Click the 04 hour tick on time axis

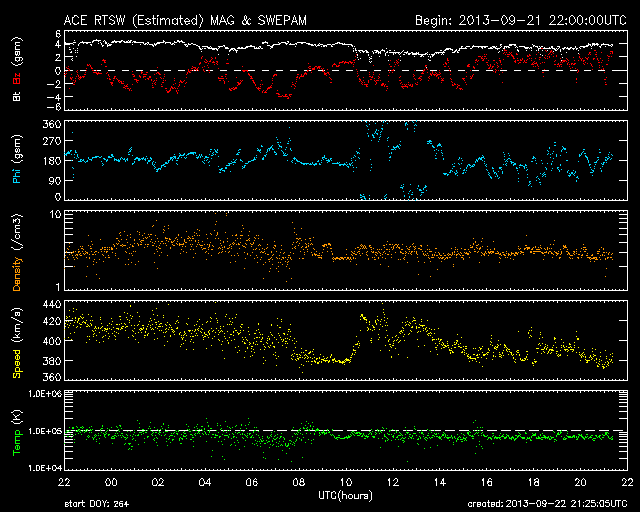click(204, 482)
